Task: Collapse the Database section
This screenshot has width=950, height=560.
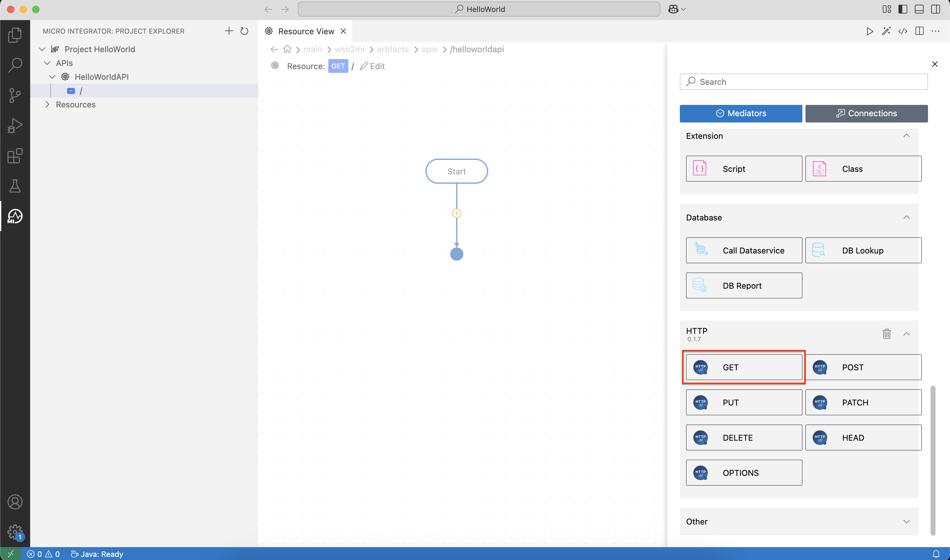Action: (906, 217)
